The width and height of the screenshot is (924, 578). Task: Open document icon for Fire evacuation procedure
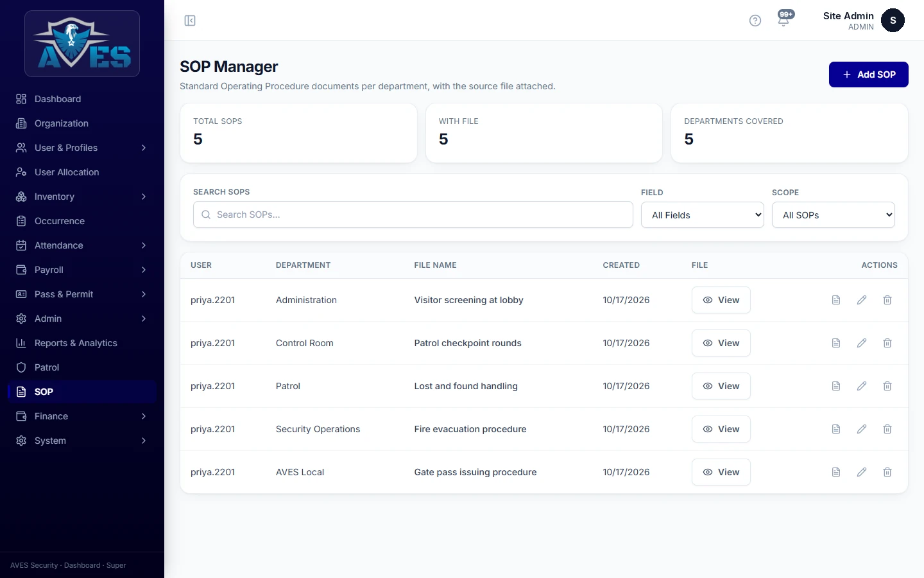tap(836, 429)
